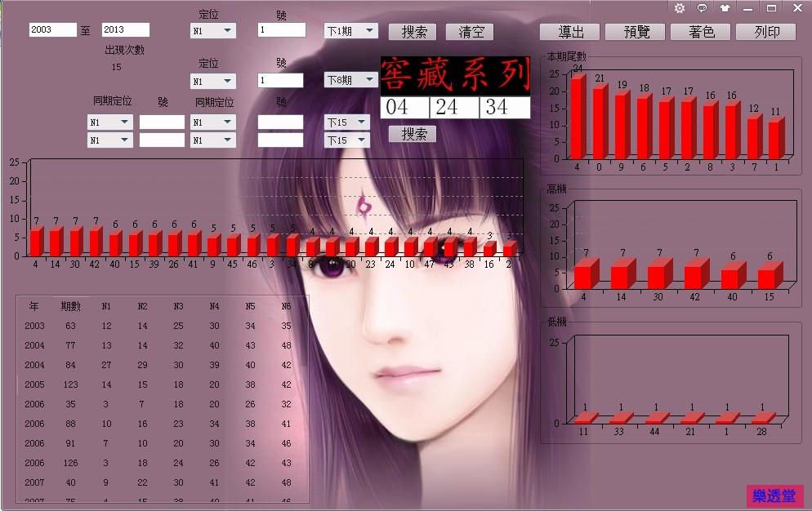The width and height of the screenshot is (812, 511).
Task: Select period 84 in the 2004 row
Action: (x=70, y=365)
